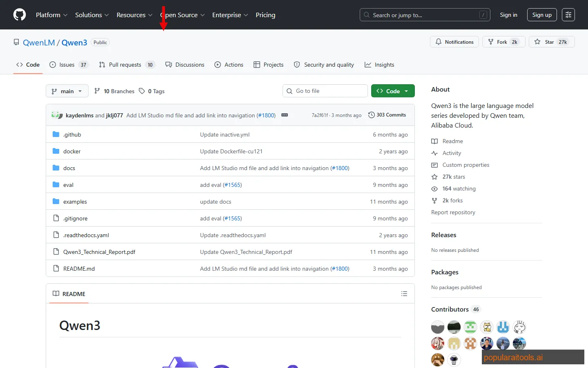
Task: Click the Search or jump to field
Action: 425,15
